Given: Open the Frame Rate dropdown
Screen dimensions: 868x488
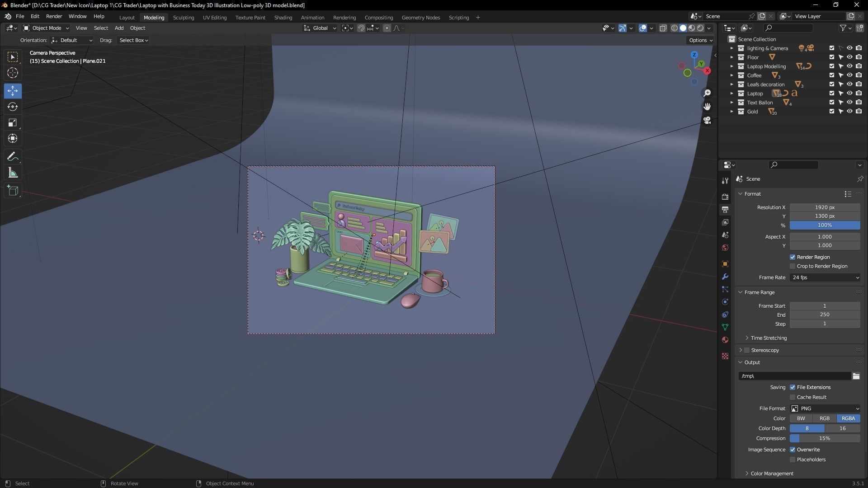Looking at the screenshot, I should click(x=825, y=277).
